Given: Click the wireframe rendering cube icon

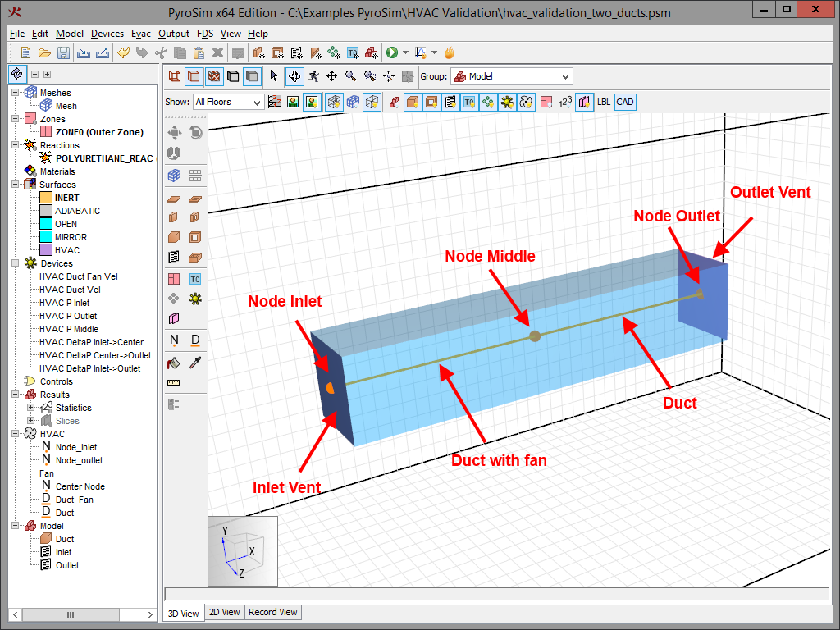Looking at the screenshot, I should 175,76.
